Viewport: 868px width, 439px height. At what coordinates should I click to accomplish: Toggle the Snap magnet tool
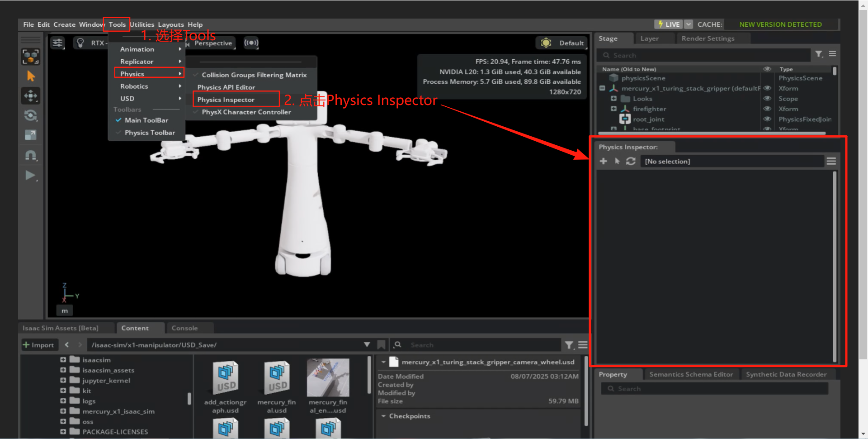31,155
